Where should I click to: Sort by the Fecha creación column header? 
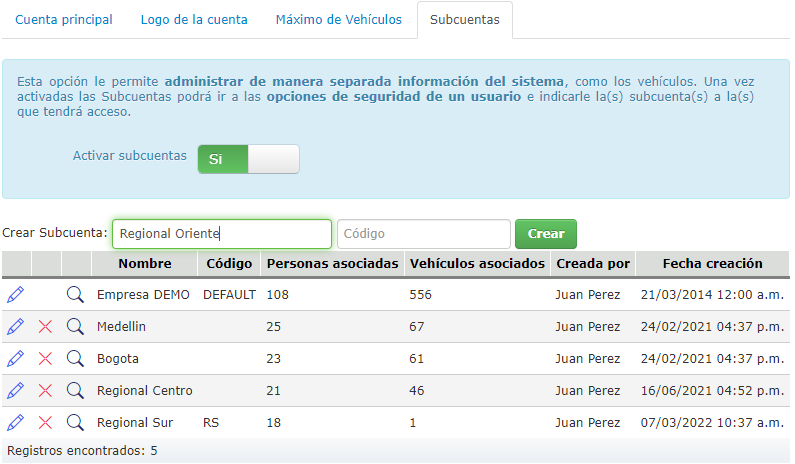[x=712, y=264]
